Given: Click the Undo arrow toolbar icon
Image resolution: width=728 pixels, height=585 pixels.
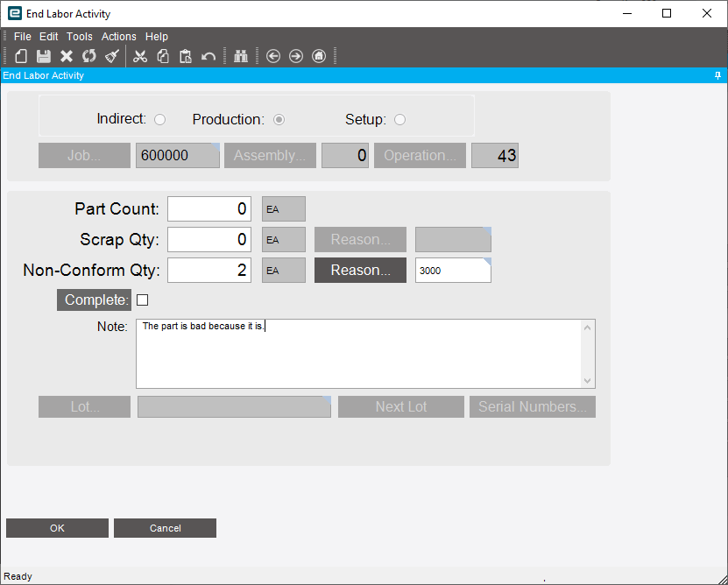Looking at the screenshot, I should click(x=208, y=57).
